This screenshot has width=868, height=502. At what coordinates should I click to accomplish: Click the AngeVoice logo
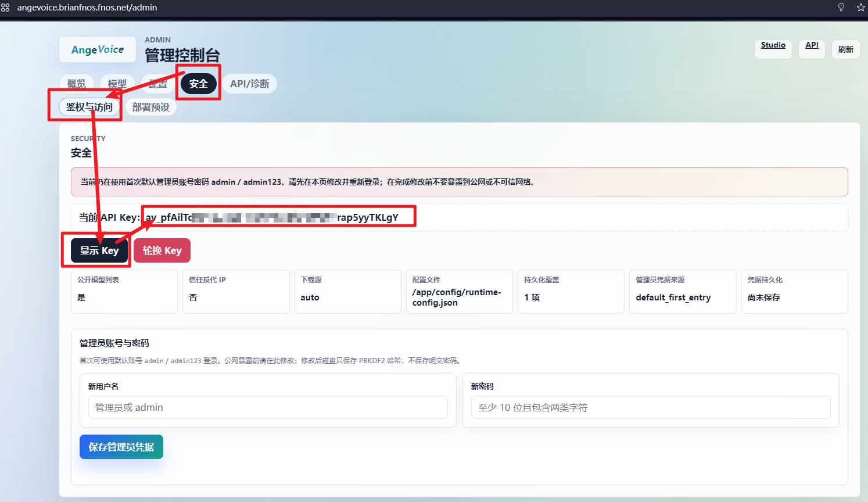[x=98, y=49]
